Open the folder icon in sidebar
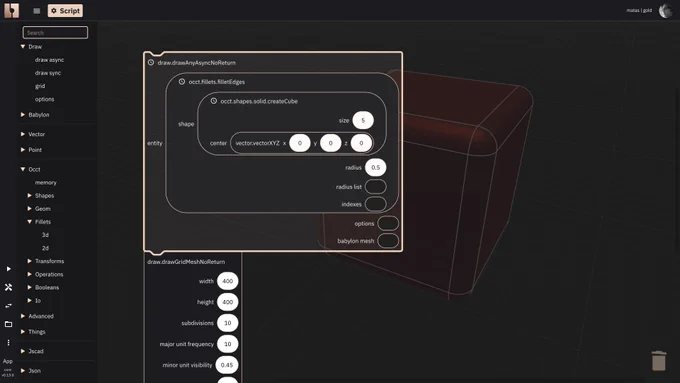 tap(8, 324)
